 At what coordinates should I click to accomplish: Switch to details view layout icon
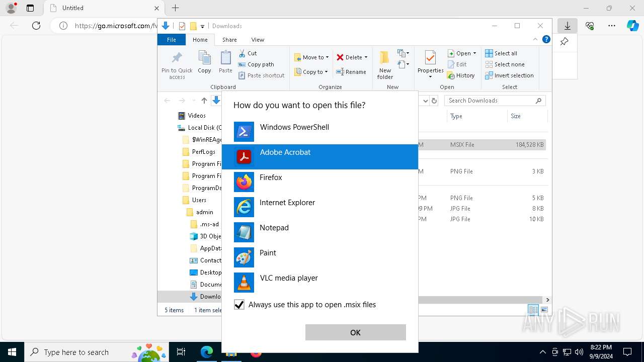tap(533, 310)
